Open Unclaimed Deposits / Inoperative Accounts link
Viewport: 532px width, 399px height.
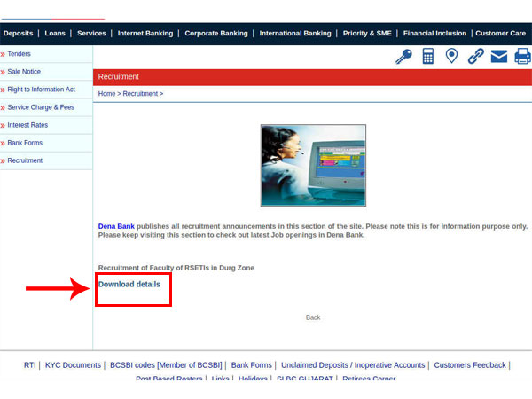tap(353, 365)
